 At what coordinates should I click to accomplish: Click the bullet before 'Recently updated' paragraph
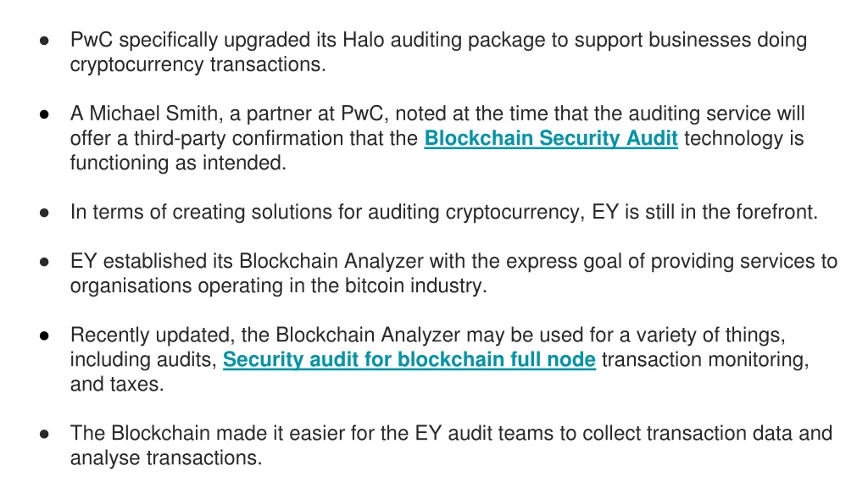44,335
